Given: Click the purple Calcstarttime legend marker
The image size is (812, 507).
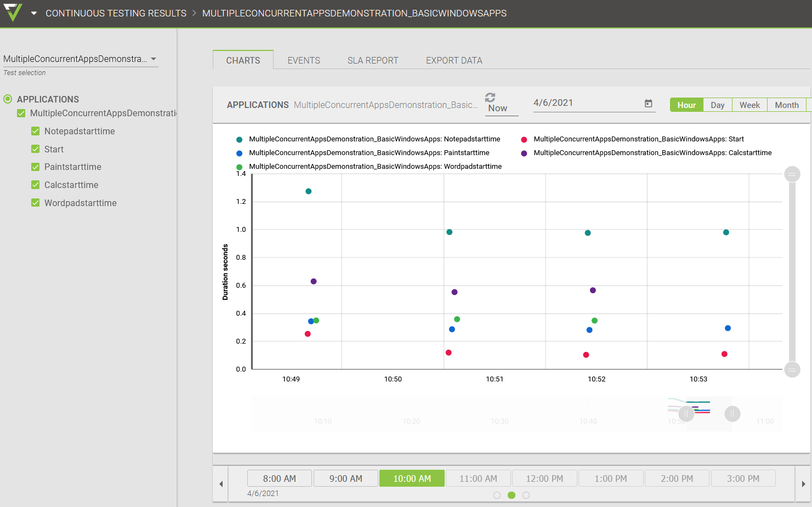Looking at the screenshot, I should (524, 153).
